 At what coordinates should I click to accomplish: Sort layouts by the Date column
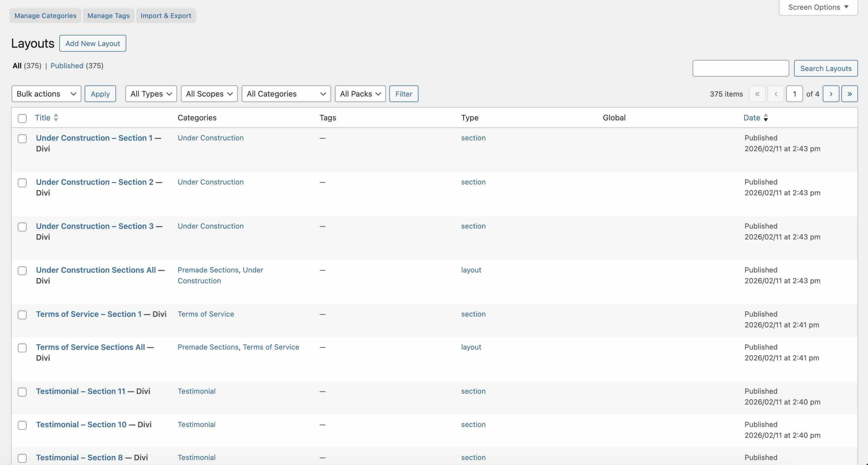752,117
